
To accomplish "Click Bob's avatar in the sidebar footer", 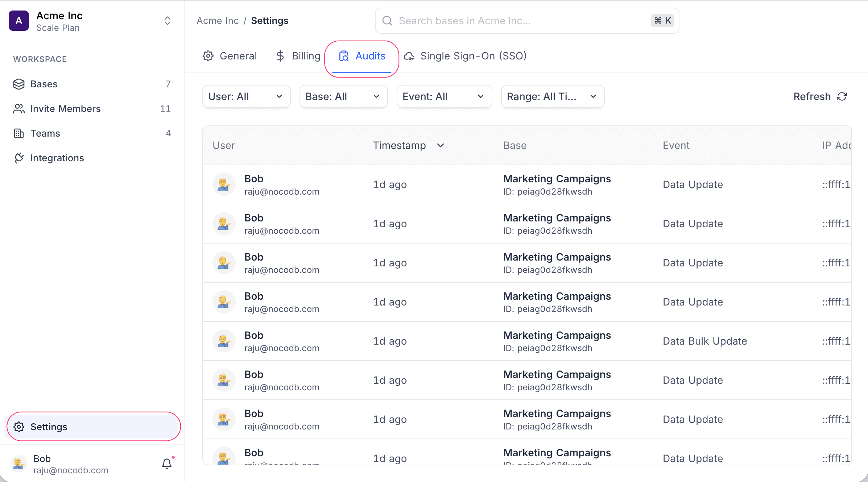I will (x=19, y=464).
